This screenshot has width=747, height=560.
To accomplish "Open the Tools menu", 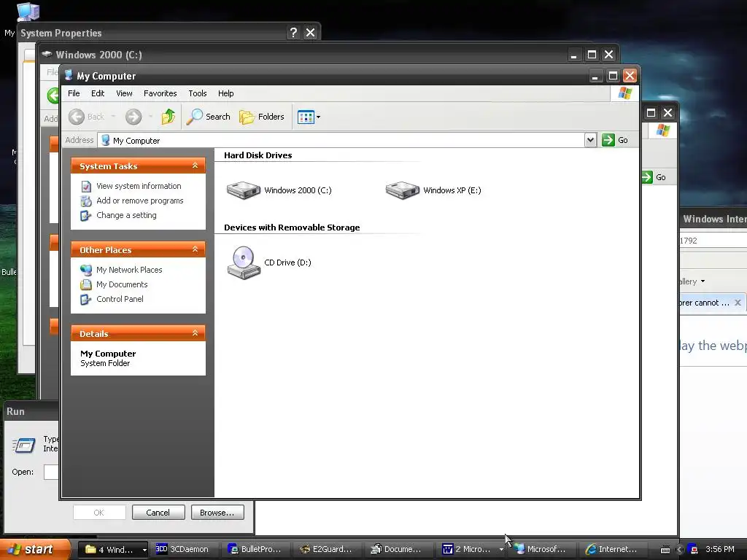I will (197, 93).
